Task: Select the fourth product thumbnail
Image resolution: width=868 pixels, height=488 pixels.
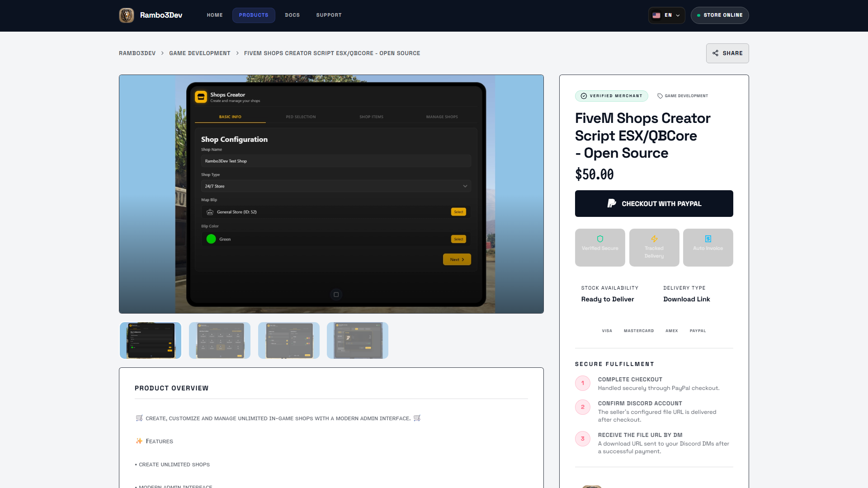Action: point(358,340)
